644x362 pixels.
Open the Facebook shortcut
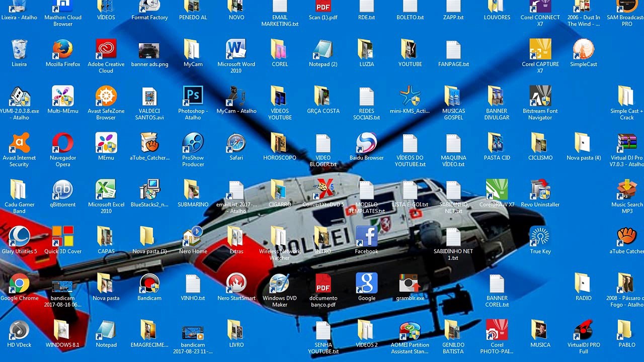click(366, 237)
